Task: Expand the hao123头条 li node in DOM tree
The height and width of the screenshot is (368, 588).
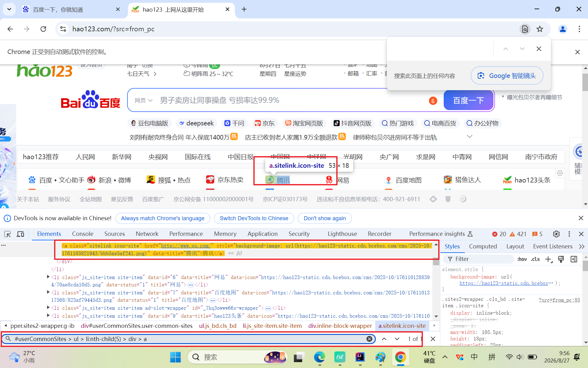Action: (48, 316)
